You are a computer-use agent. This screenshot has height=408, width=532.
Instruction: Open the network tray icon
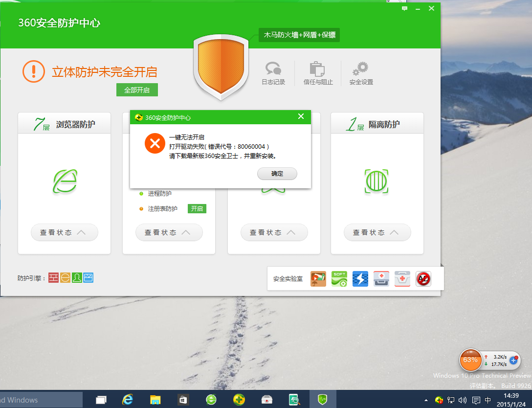[x=450, y=400]
